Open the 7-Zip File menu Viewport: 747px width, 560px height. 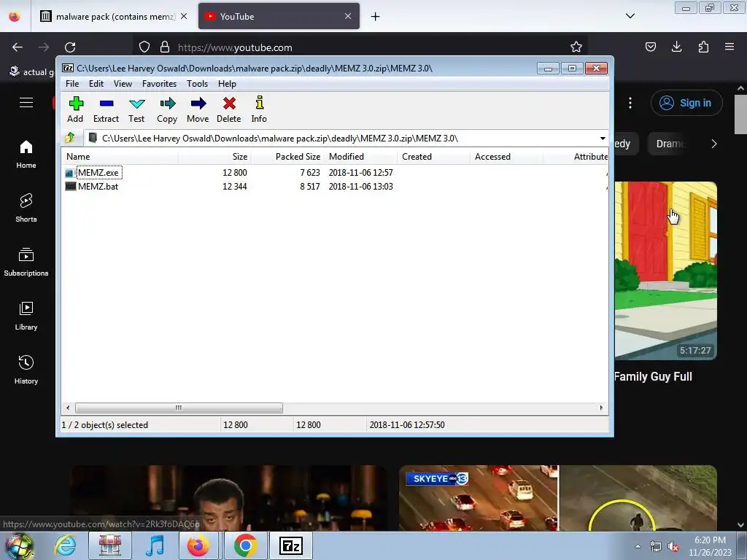click(72, 84)
